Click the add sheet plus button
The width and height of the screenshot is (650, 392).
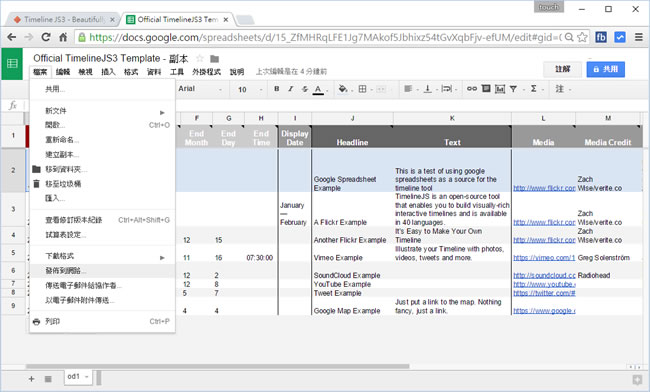tap(32, 379)
